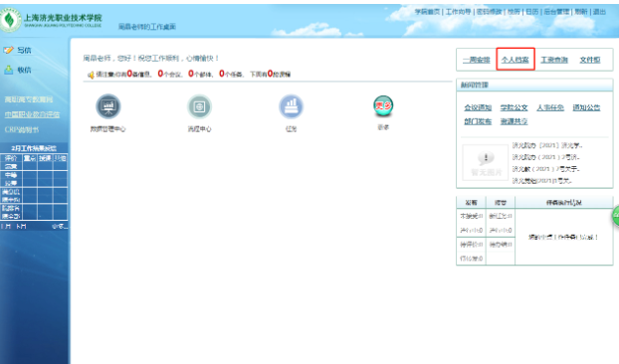Open the 一周安排 weekly schedule link
The width and height of the screenshot is (619, 364).
point(476,60)
